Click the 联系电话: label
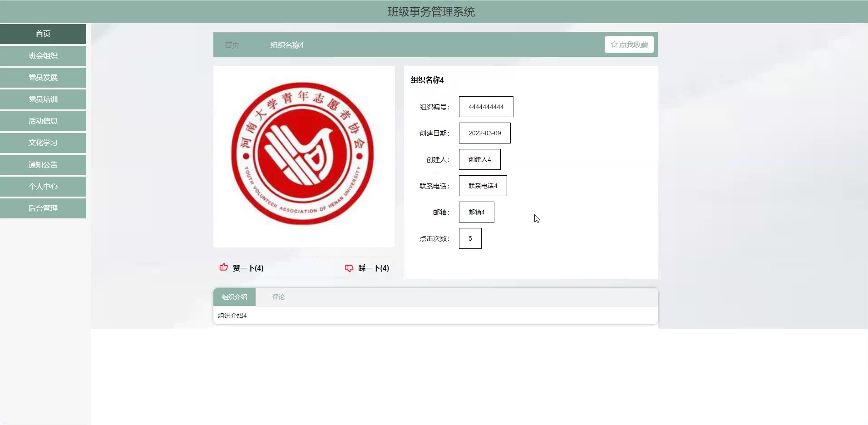Screen dimensions: 868x425 [434, 186]
